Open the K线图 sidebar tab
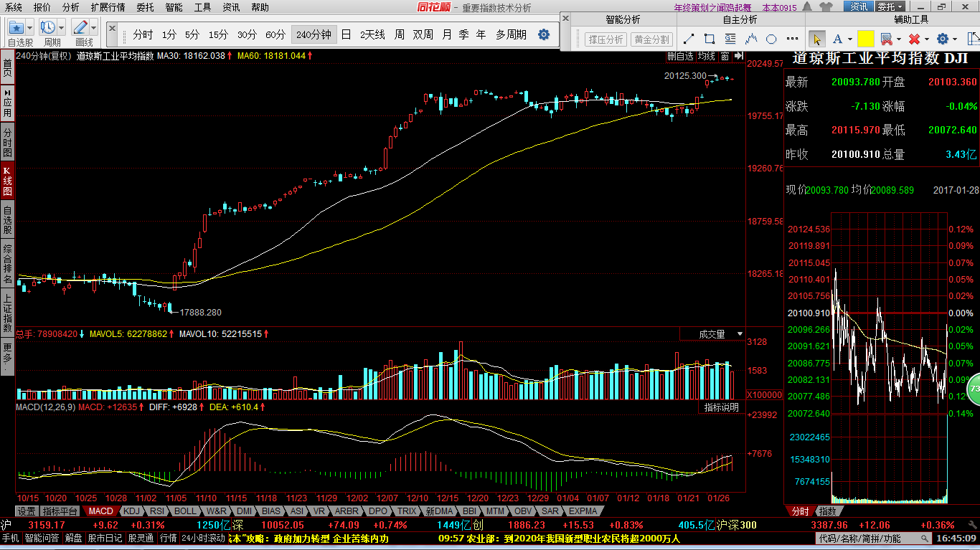980x550 pixels. 7,181
